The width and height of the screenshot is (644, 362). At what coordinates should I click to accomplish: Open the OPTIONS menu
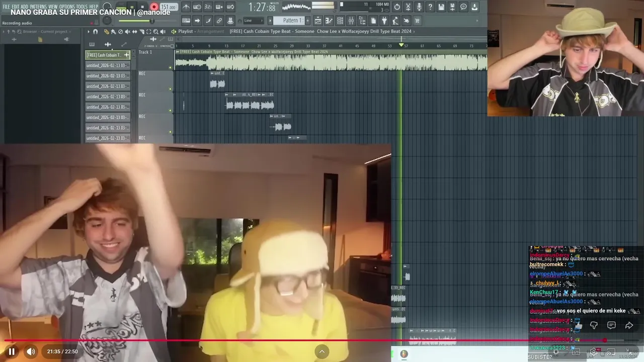coord(67,7)
